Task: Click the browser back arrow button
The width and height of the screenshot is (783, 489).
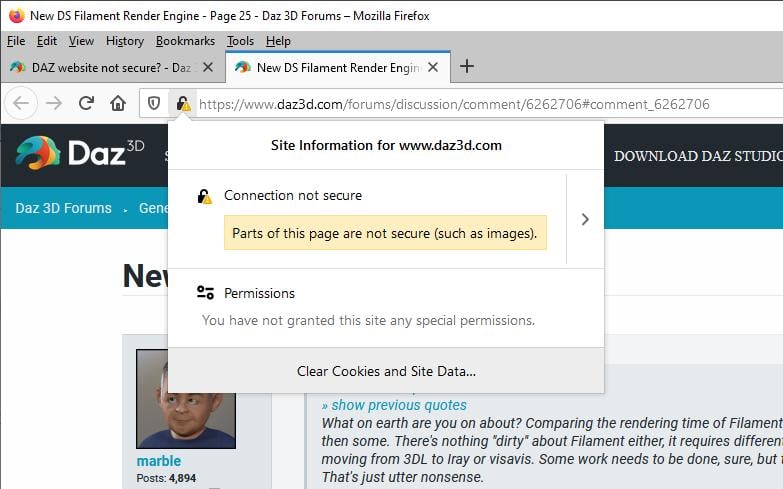Action: pos(21,103)
